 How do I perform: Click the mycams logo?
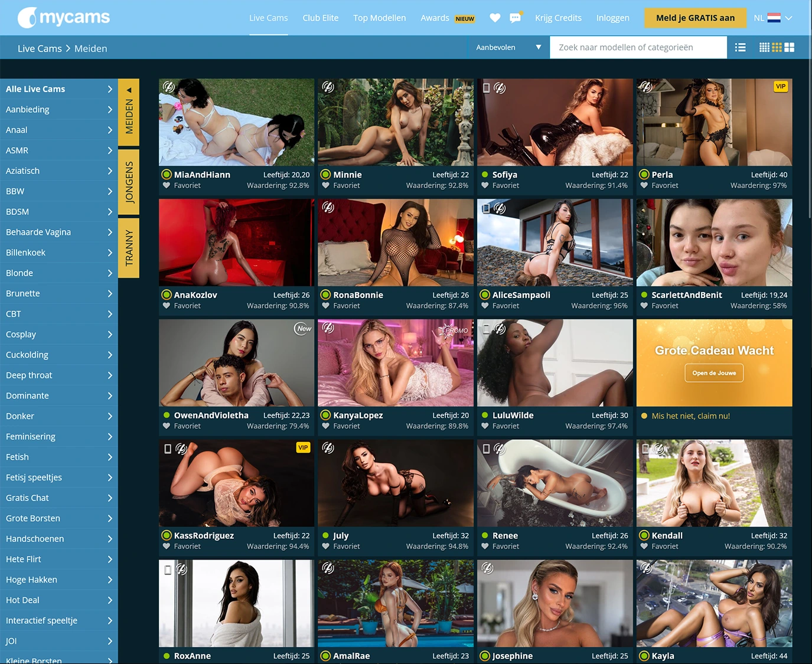click(x=64, y=18)
